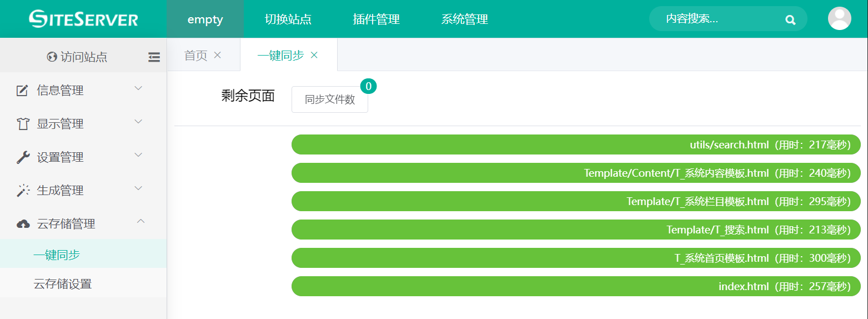Image resolution: width=868 pixels, height=319 pixels.
Task: Switch to the 首页 tab
Action: (x=195, y=55)
